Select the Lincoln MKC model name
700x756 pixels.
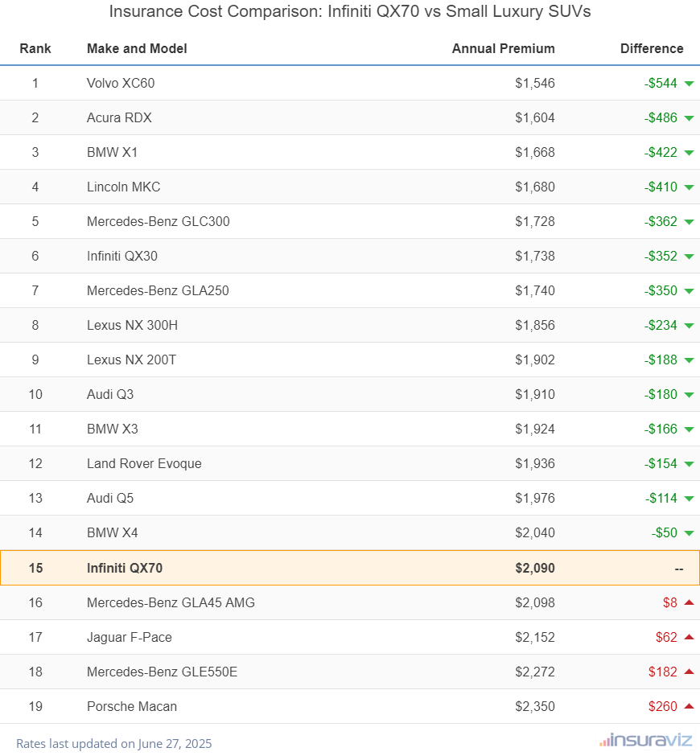pyautogui.click(x=123, y=187)
